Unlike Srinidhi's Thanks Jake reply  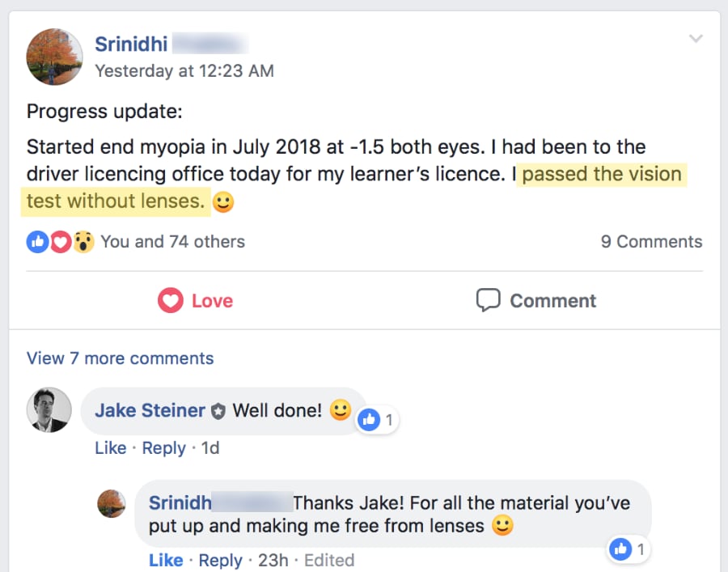tap(166, 560)
